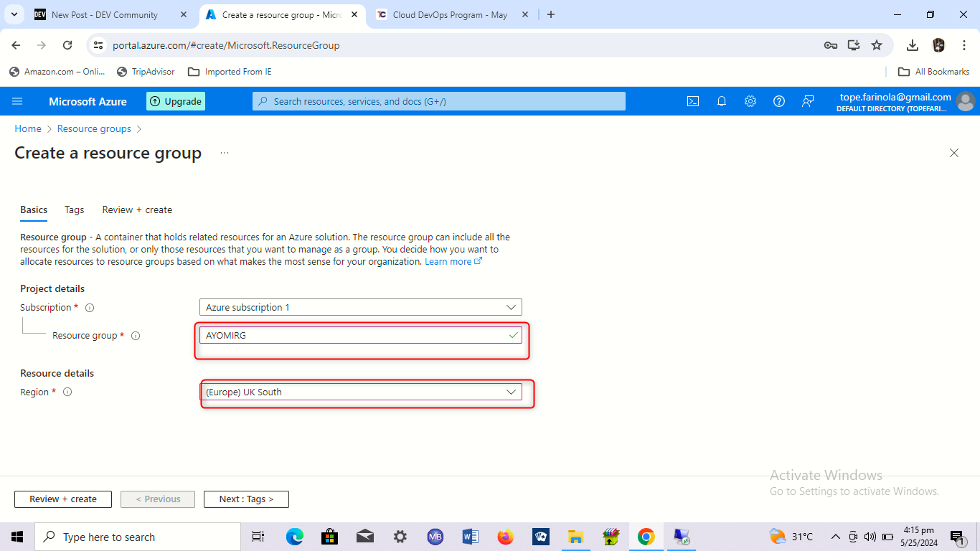
Task: Open the purple MB app in taskbar
Action: 435,537
